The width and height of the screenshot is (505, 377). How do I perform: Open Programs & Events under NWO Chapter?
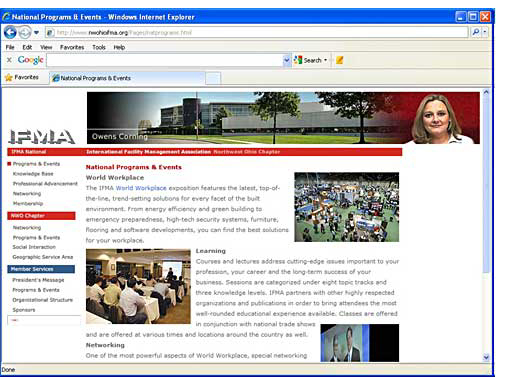coord(36,238)
